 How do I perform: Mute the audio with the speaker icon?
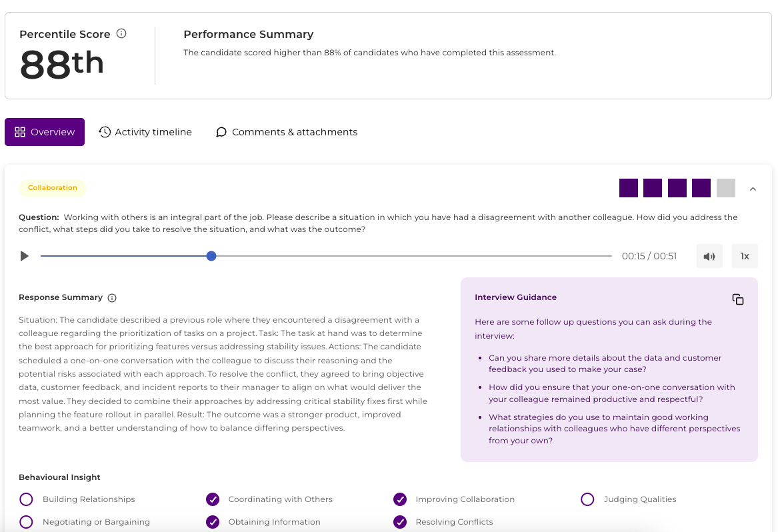pyautogui.click(x=709, y=256)
